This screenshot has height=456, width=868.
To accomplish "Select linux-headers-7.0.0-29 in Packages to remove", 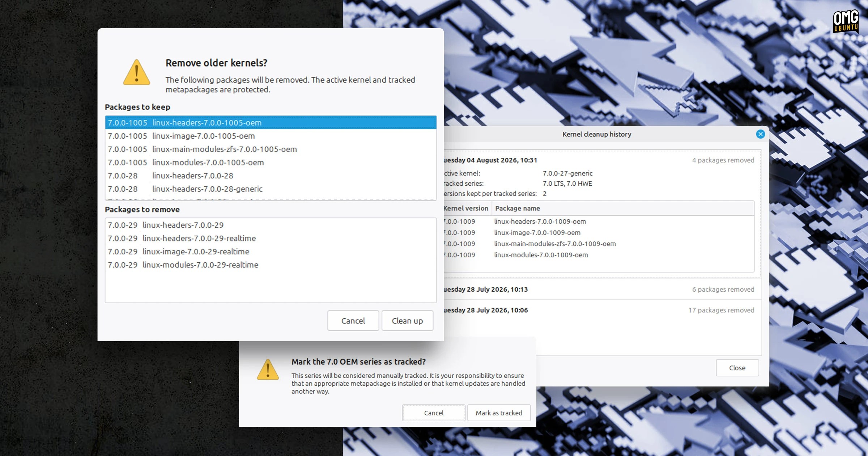I will point(271,225).
